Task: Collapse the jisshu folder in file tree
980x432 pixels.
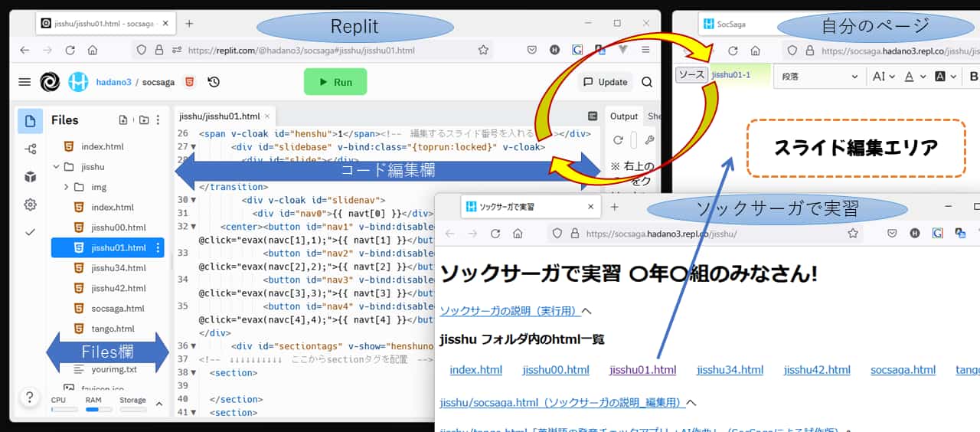Action: coord(57,167)
